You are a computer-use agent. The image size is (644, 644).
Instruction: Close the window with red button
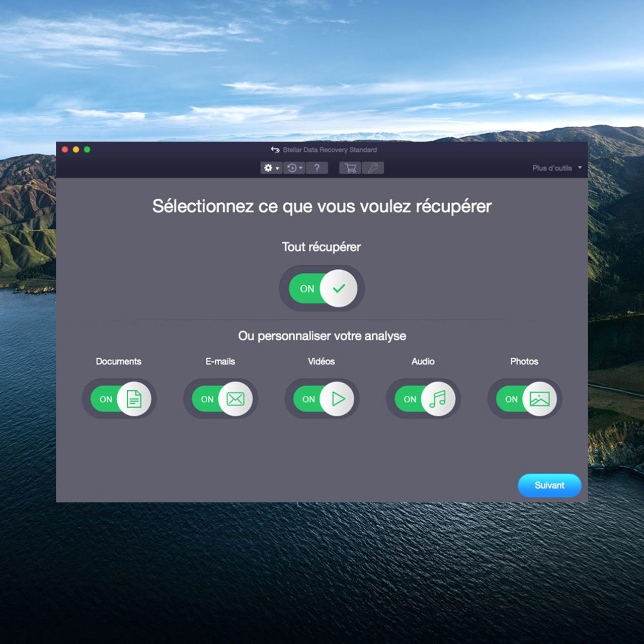click(65, 149)
